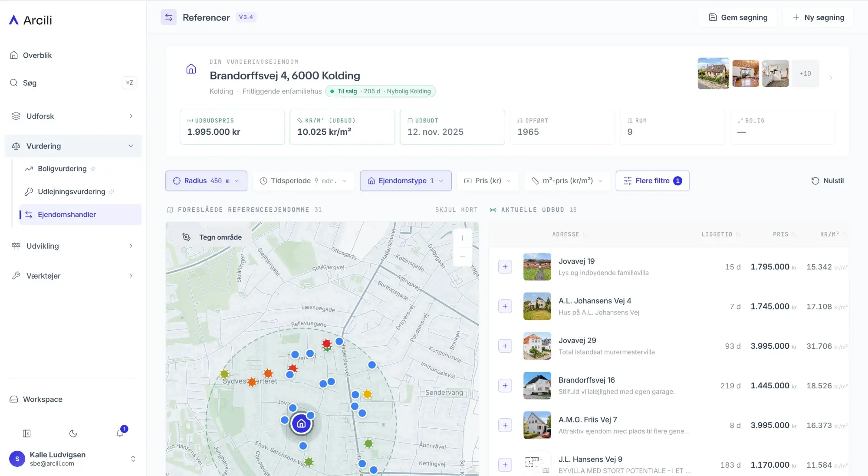Click the Arcili logo
The width and height of the screenshot is (868, 476).
31,20
